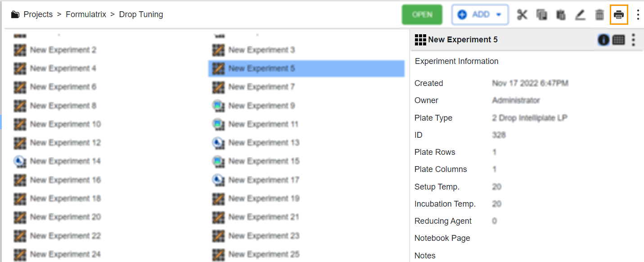This screenshot has width=644, height=262.
Task: Click the Paste icon in the toolbar
Action: click(560, 14)
